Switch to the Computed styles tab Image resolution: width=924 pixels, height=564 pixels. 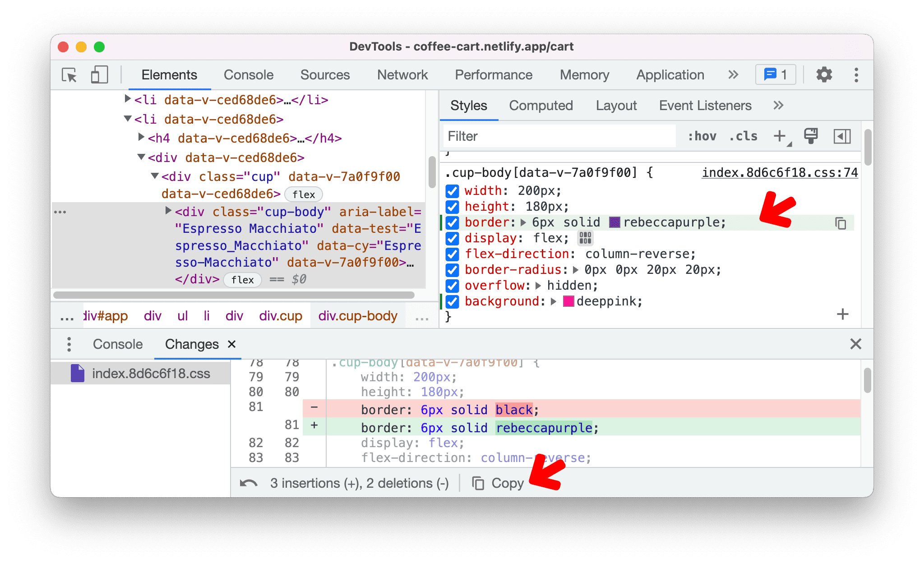click(x=541, y=105)
